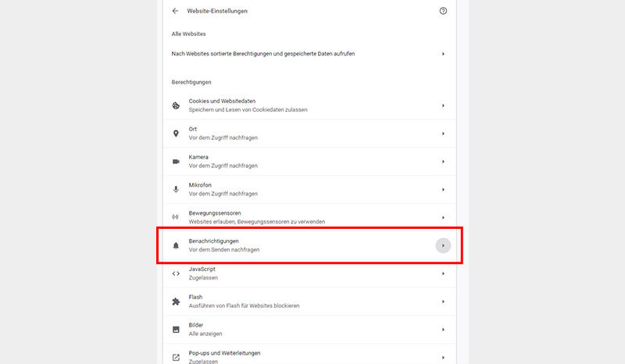Click the cookie icon for Cookies und Websitedaten
This screenshot has width=625, height=364.
click(176, 105)
